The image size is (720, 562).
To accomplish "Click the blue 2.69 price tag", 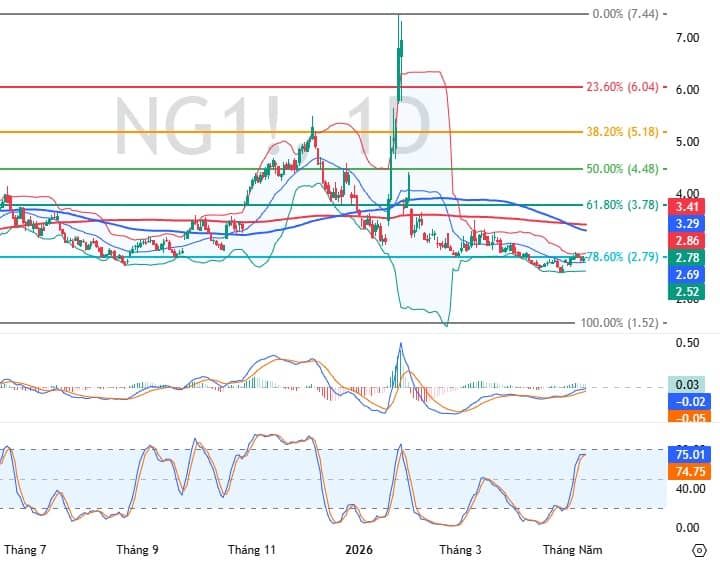I will pyautogui.click(x=686, y=275).
